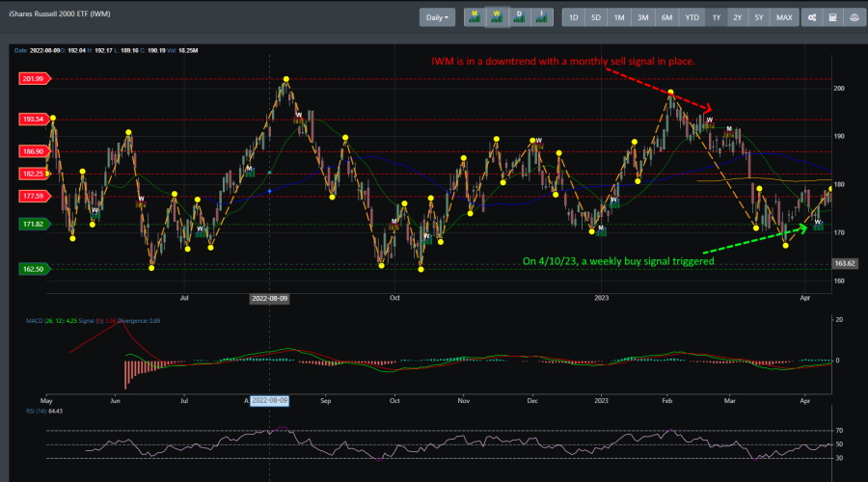Viewport: 868px width, 482px height.
Task: Click the Date 2022-08-09 OHLC readout
Action: 106,50
